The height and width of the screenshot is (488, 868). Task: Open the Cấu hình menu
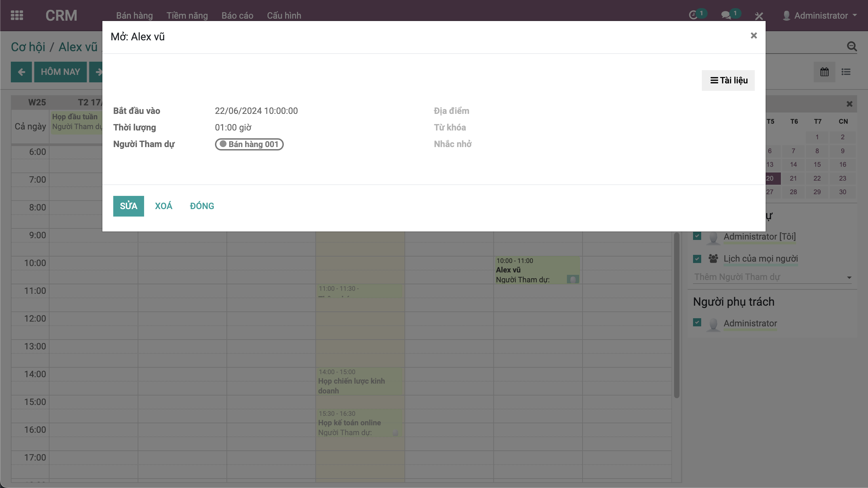coord(284,16)
